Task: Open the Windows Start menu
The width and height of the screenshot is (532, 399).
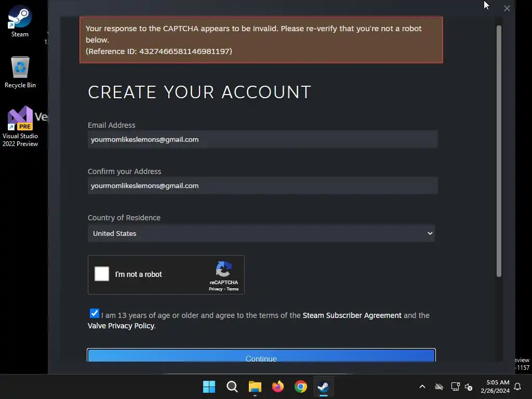Action: coord(209,387)
